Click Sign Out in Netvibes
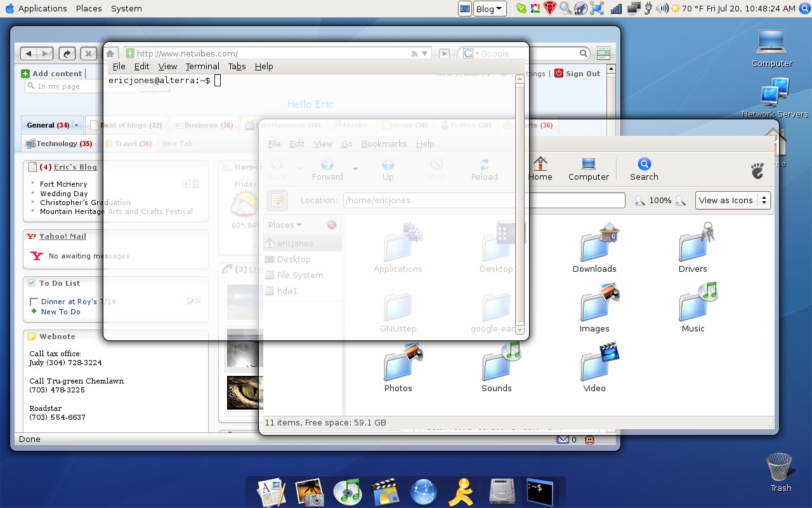812x508 pixels. 577,74
